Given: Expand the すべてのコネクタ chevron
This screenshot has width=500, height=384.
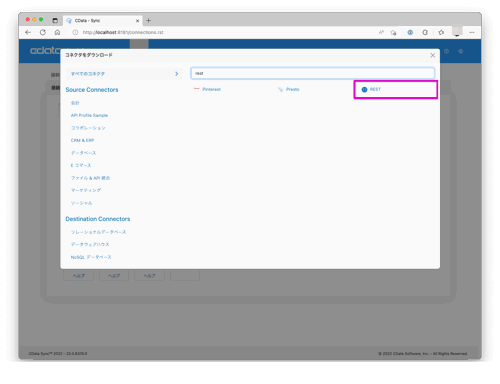Looking at the screenshot, I should pos(176,74).
